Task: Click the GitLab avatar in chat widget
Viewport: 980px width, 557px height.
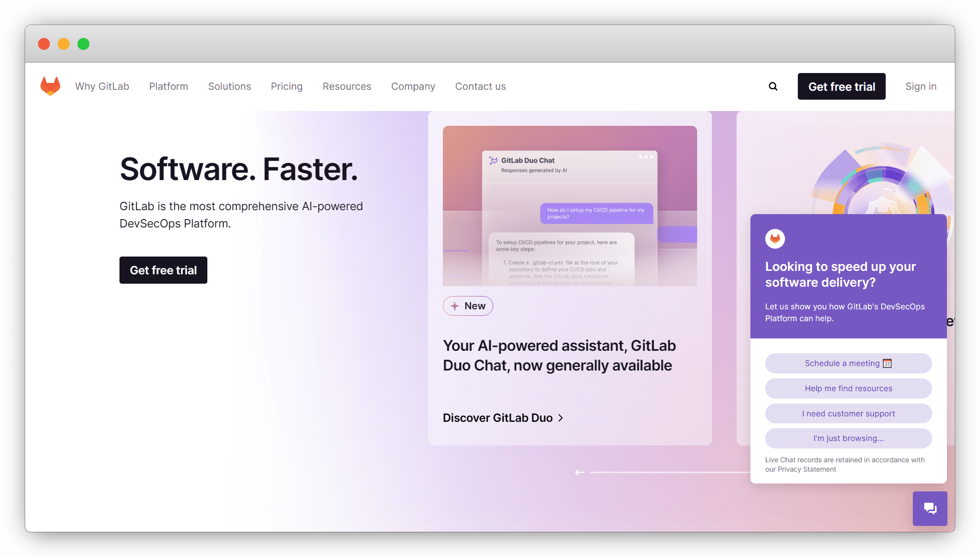Action: click(x=775, y=239)
